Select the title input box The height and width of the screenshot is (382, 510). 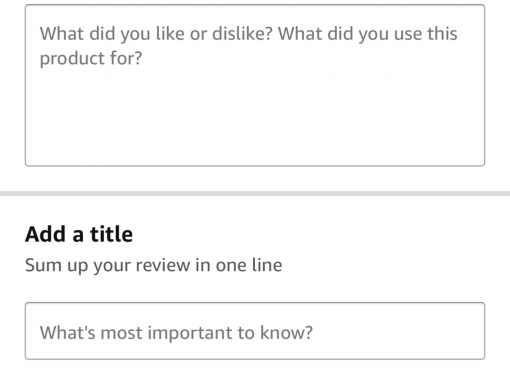click(x=255, y=331)
